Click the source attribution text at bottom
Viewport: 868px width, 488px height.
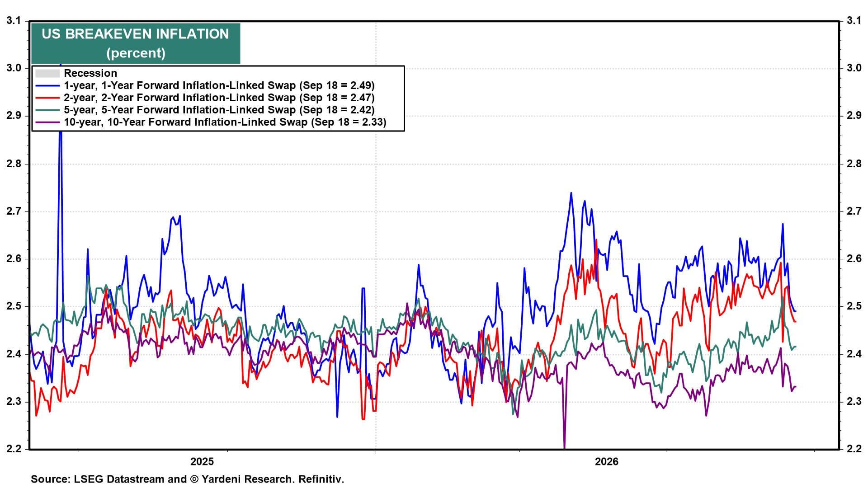click(188, 479)
